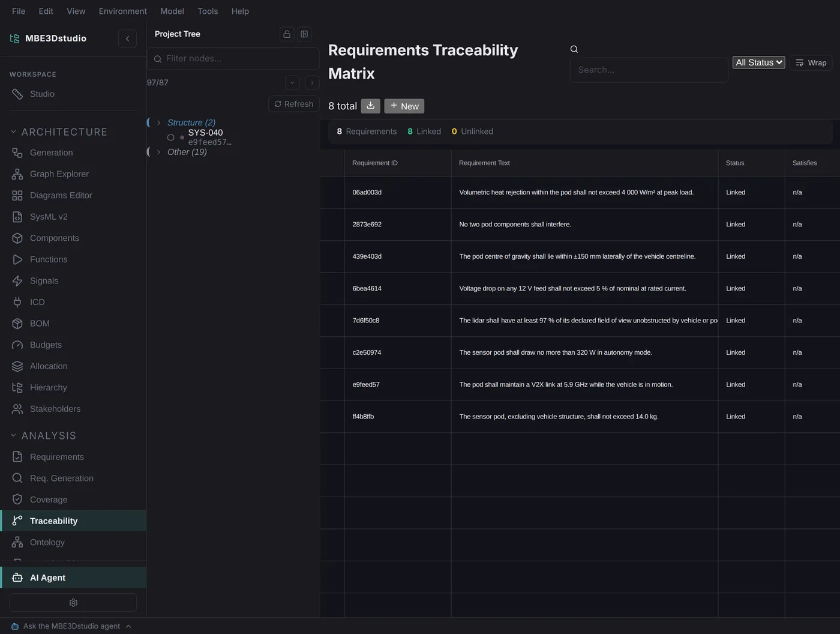Select the Traceability nav item
The width and height of the screenshot is (840, 634).
(x=73, y=521)
